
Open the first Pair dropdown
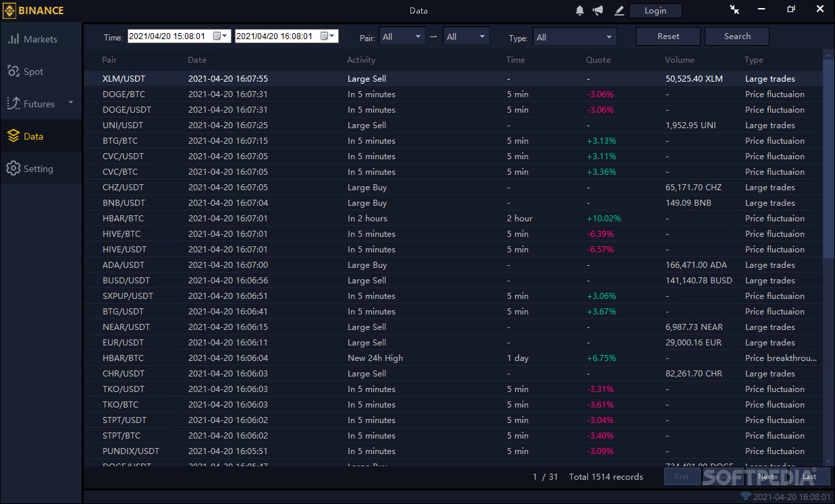(x=402, y=36)
